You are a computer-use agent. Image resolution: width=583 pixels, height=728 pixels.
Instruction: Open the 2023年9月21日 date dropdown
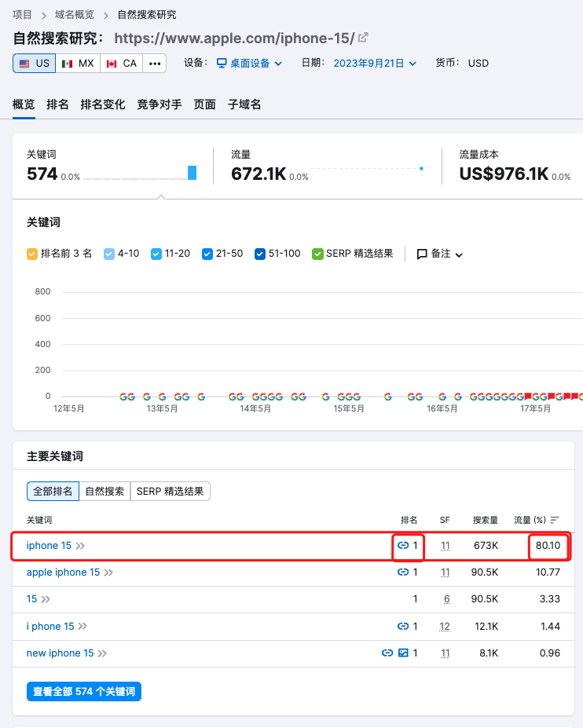[x=375, y=63]
